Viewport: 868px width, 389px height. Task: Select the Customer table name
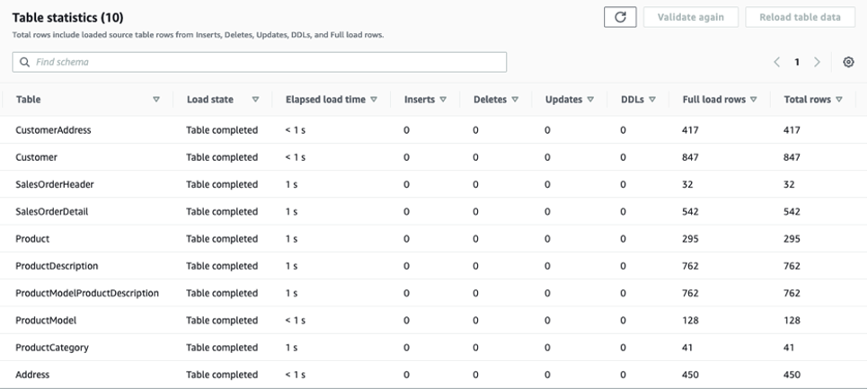click(x=36, y=157)
